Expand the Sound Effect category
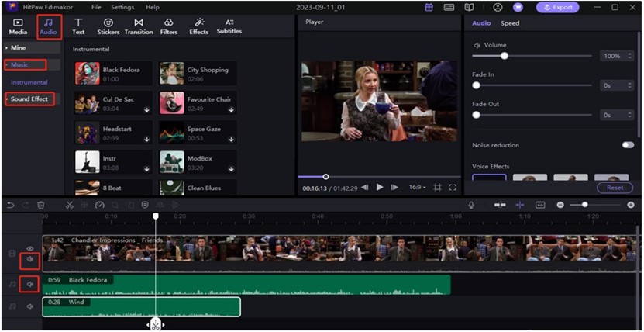This screenshot has width=644, height=332. coord(32,99)
